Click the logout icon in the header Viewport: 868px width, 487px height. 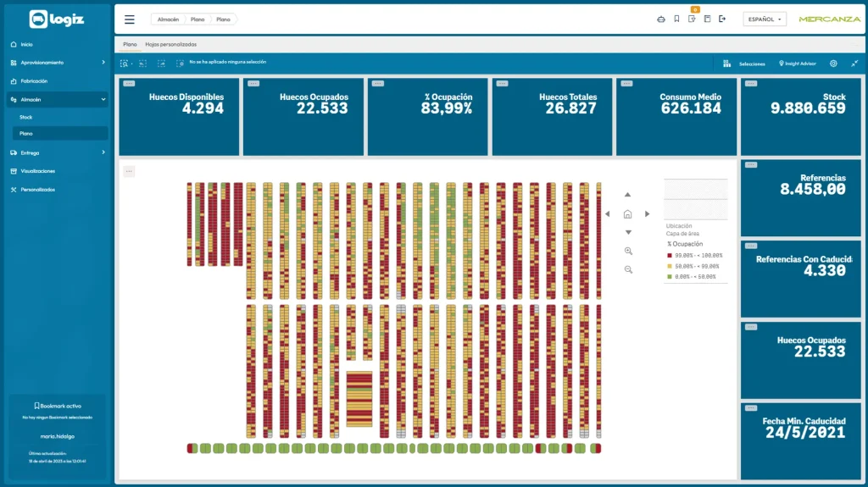tap(722, 19)
